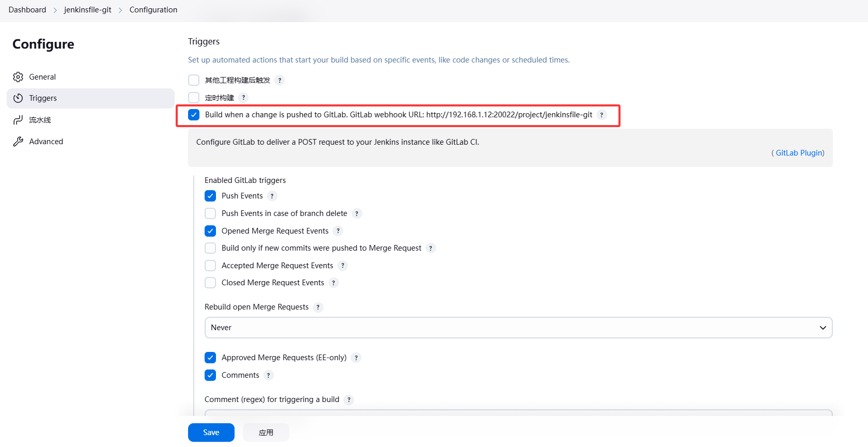Open jenkinsfile-git breadcrumb item
This screenshot has width=868, height=447.
87,10
